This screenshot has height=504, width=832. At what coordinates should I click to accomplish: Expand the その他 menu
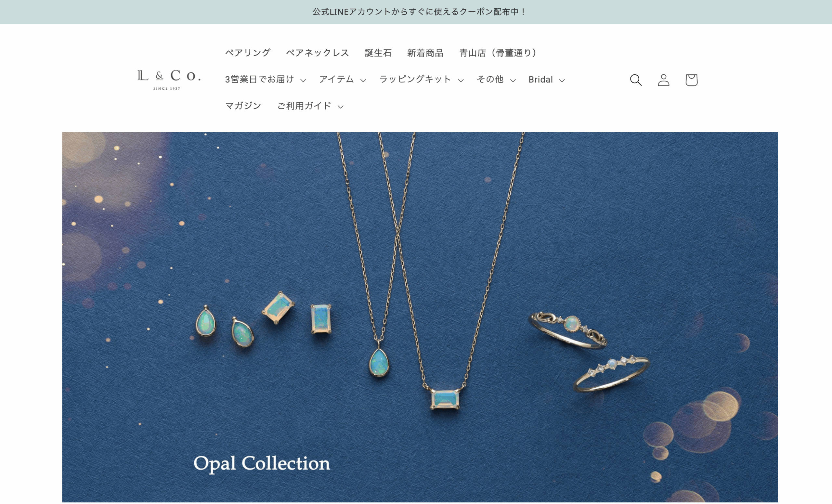pos(496,80)
